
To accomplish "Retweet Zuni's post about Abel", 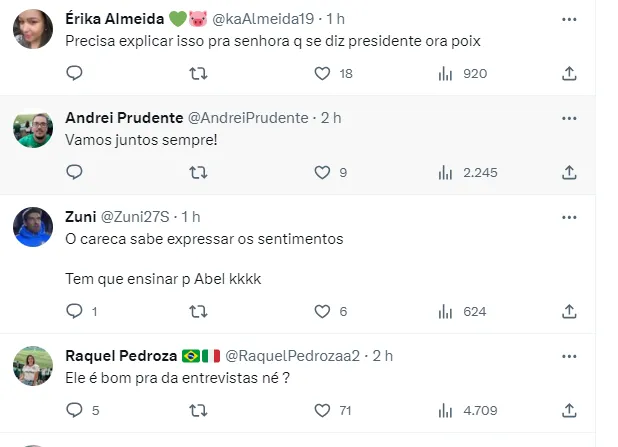I will point(199,311).
